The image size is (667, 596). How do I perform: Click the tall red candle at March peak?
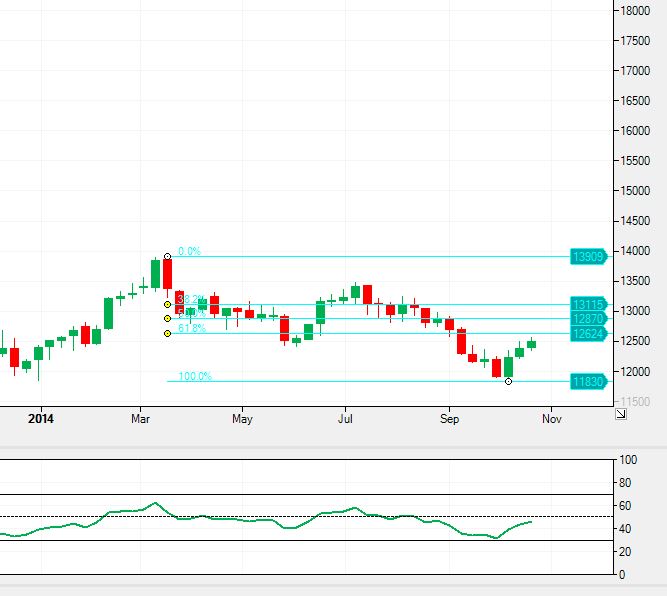pyautogui.click(x=168, y=274)
